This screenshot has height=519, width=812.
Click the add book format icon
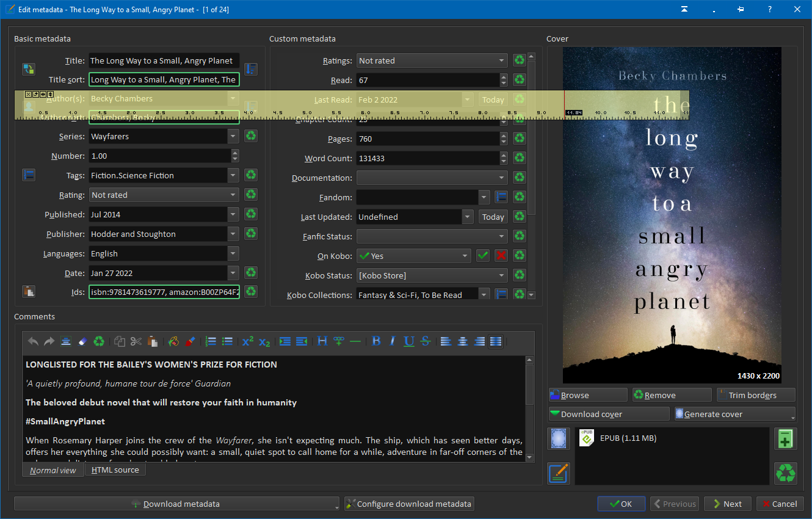click(785, 439)
